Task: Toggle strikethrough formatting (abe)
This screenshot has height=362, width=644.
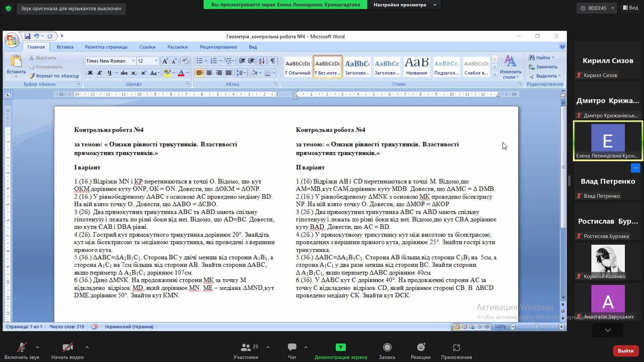Action: click(124, 73)
